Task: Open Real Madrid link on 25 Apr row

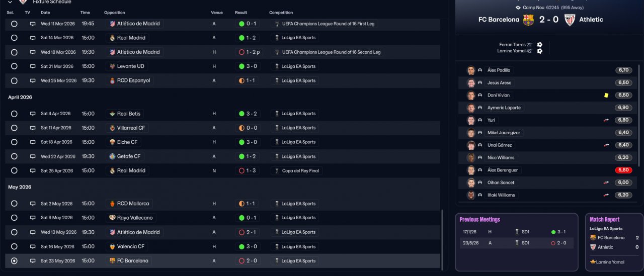Action: click(x=131, y=170)
